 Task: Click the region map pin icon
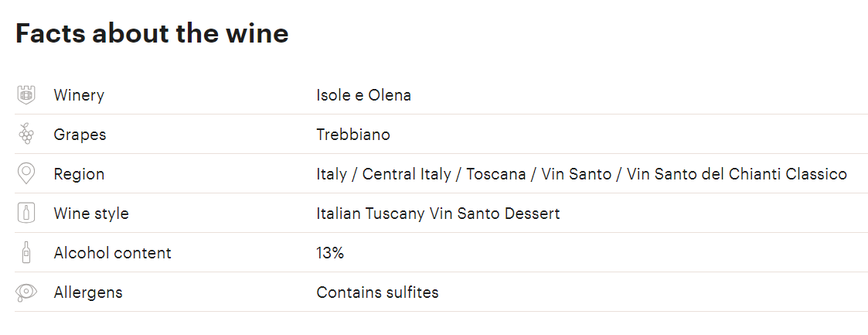tap(26, 173)
